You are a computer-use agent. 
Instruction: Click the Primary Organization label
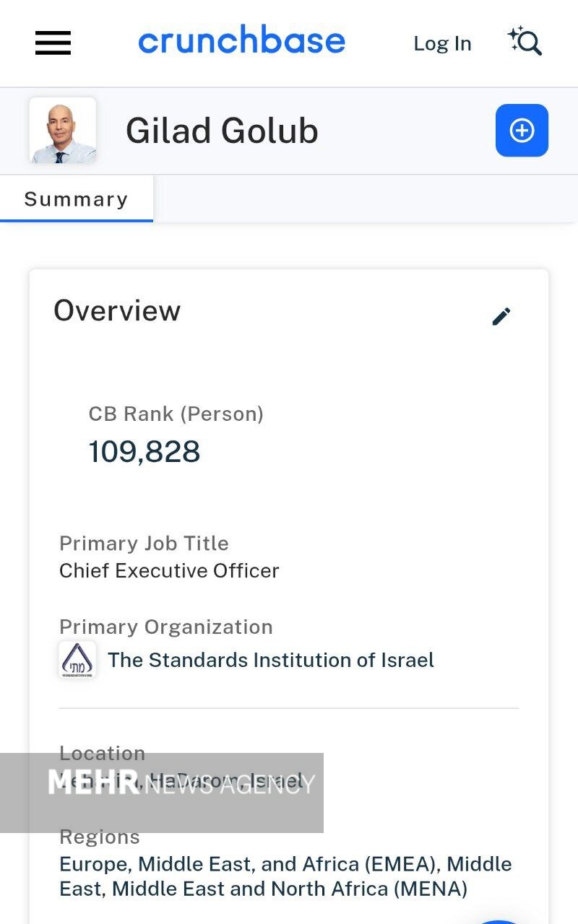[166, 627]
